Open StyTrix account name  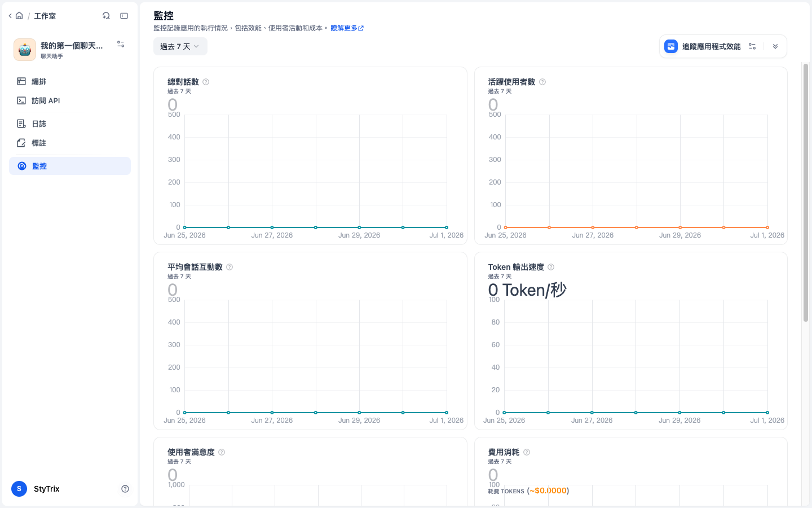coord(47,489)
